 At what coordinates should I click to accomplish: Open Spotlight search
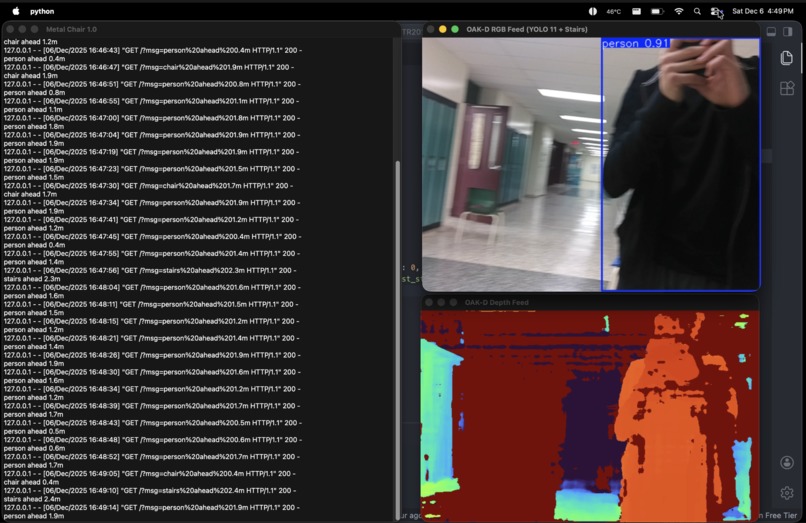point(697,11)
